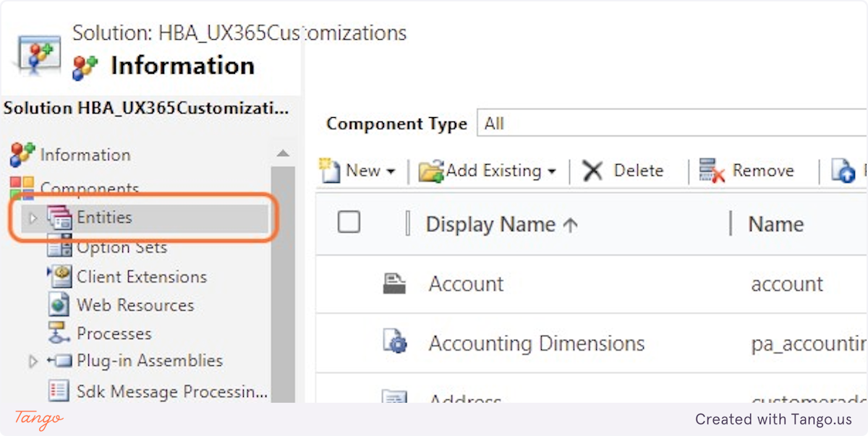Click the Solution HBA_UX365Customizati... panel title
Viewport: 868px width, 436px height.
pyautogui.click(x=146, y=108)
